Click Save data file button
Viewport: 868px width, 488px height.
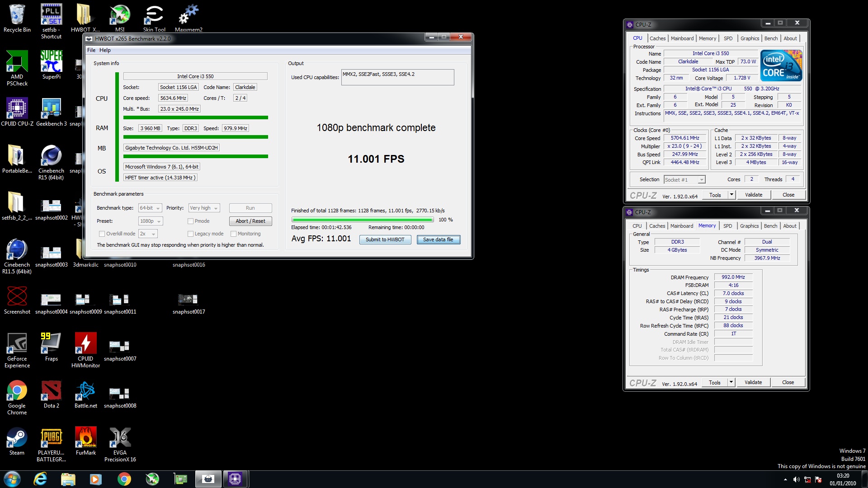(x=438, y=239)
